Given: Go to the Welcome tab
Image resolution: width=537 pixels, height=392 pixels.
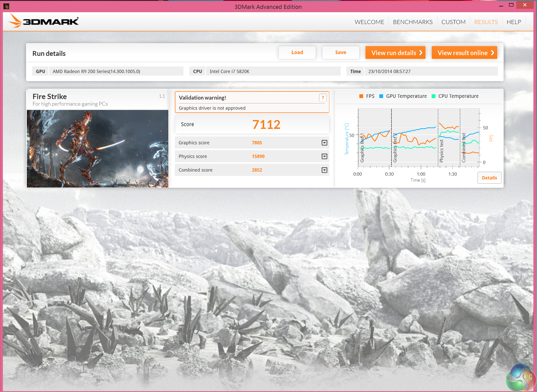Looking at the screenshot, I should 369,22.
